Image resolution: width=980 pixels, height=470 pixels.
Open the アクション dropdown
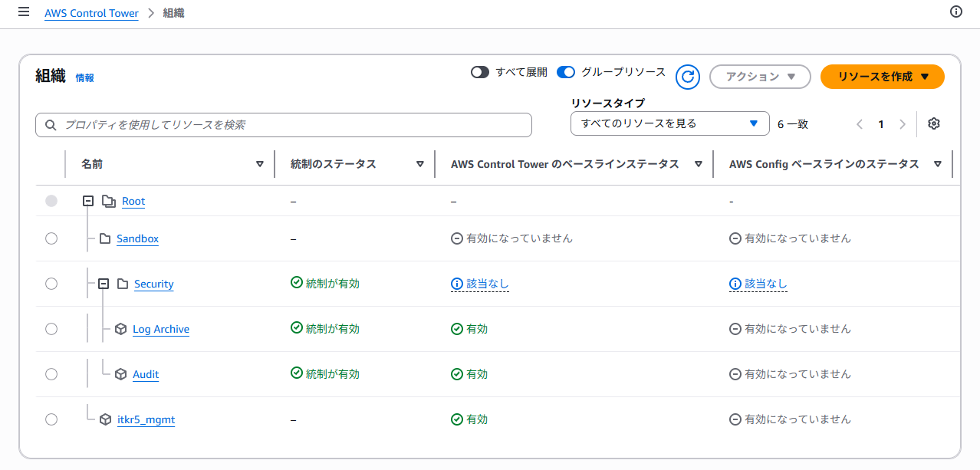(x=760, y=77)
